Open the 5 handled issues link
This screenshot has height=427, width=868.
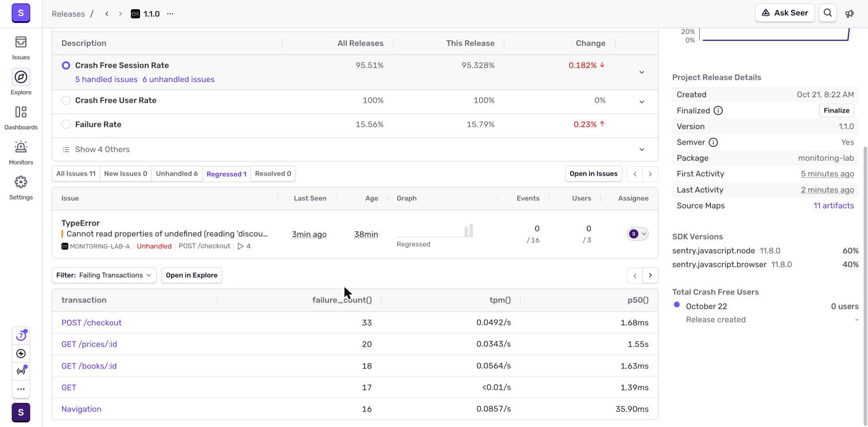[106, 80]
